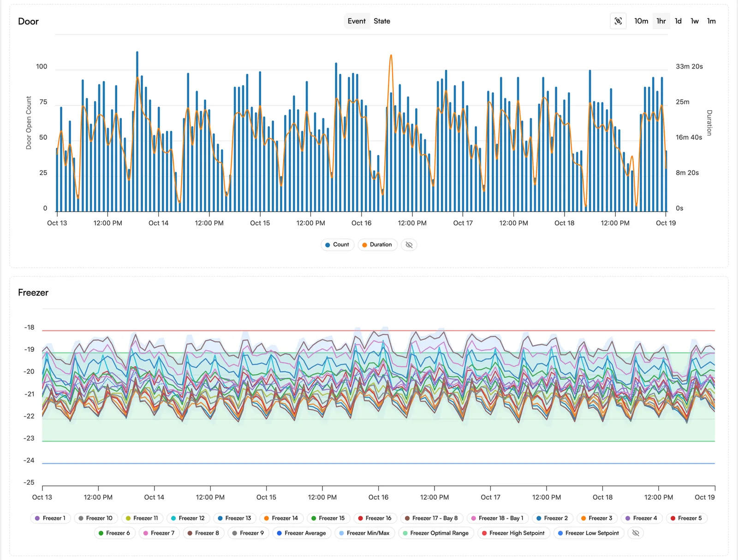This screenshot has height=560, width=738.
Task: Click the Freezer 8 legend chip
Action: pos(204,533)
